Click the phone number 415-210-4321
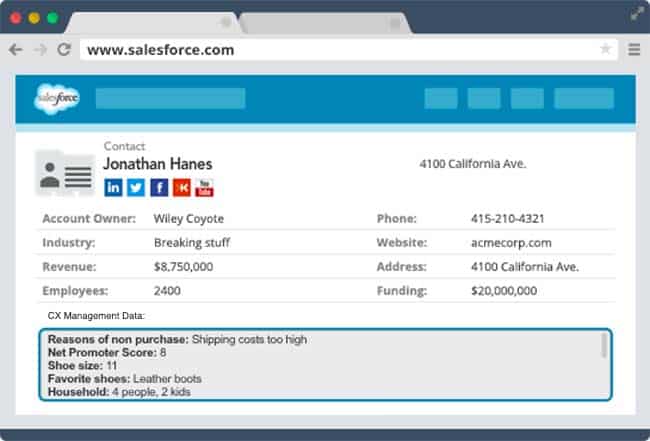 click(507, 218)
